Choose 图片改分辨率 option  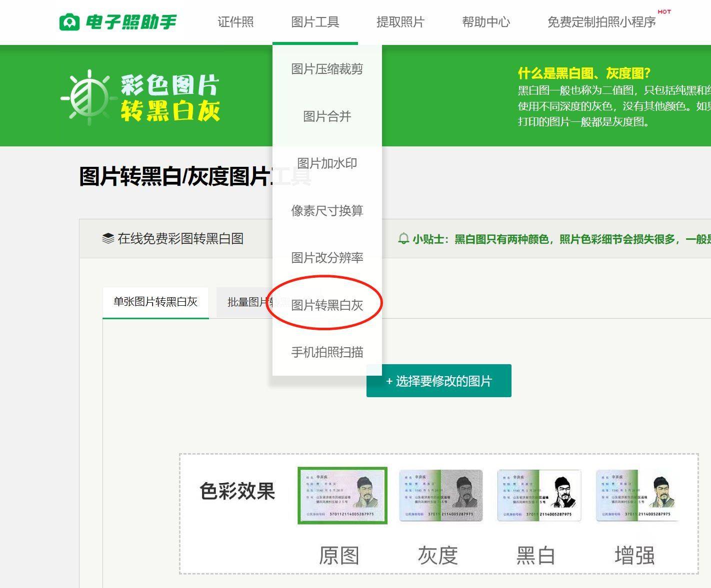[327, 258]
